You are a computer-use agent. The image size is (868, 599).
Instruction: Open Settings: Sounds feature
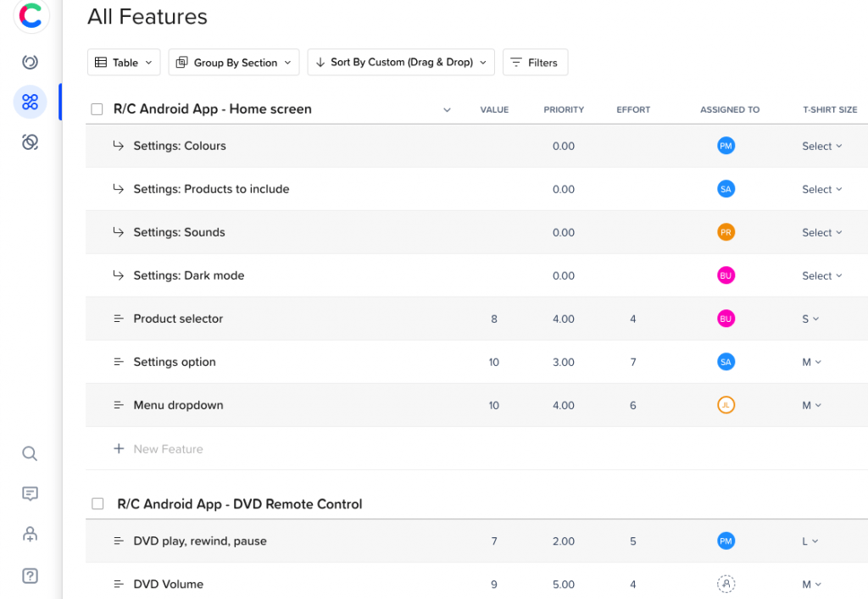pos(179,232)
